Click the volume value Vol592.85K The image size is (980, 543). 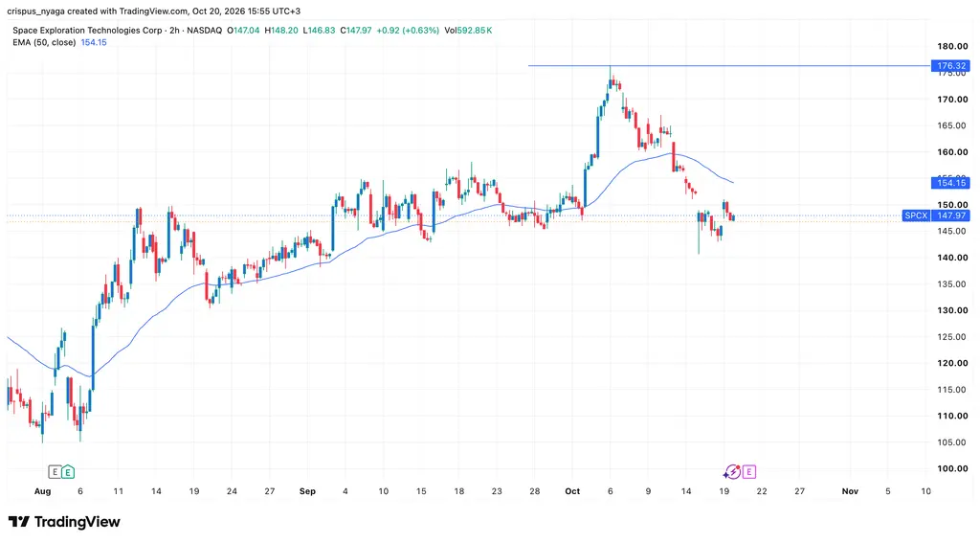tap(468, 30)
